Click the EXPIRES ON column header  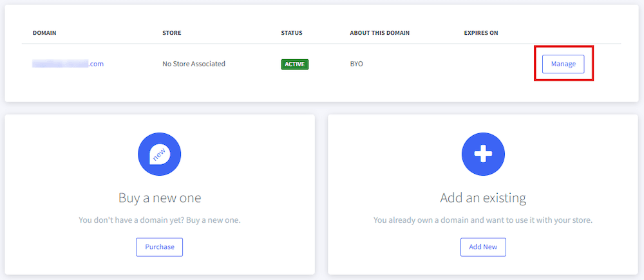coord(481,33)
